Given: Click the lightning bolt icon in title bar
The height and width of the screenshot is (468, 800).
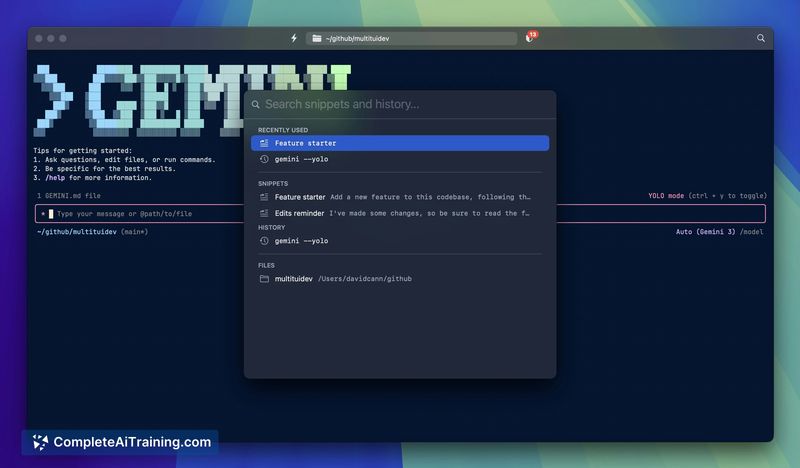Looking at the screenshot, I should click(294, 38).
